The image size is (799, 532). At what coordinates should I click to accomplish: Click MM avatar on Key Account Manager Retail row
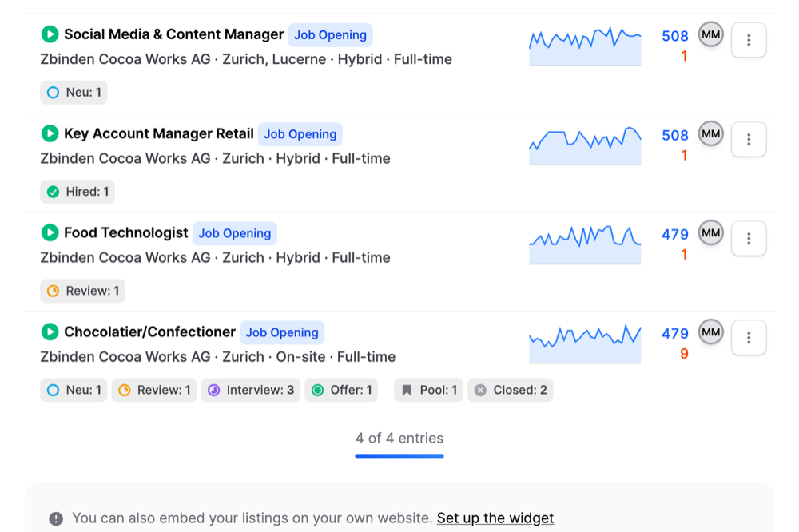click(710, 133)
